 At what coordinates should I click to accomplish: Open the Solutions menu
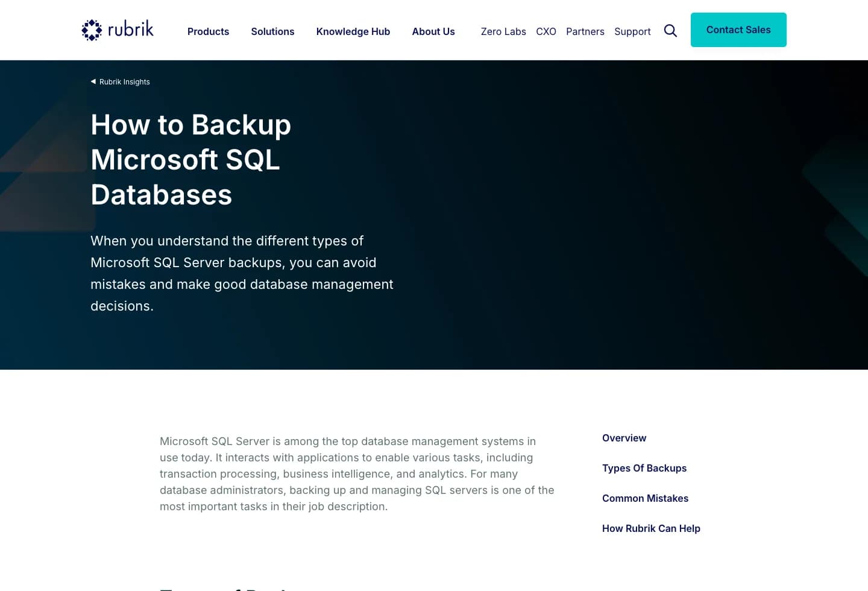pos(272,31)
